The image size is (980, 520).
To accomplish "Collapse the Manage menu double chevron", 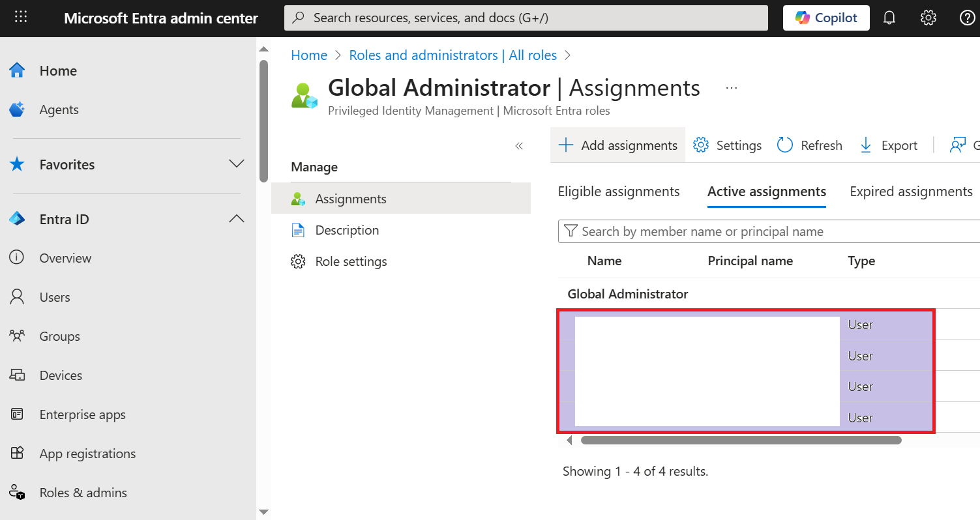I will 519,146.
